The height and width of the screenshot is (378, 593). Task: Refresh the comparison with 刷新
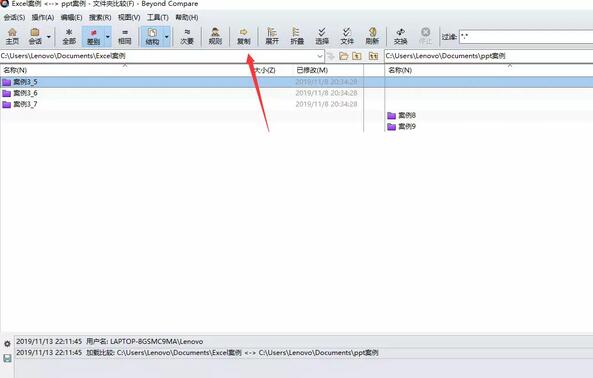click(372, 36)
